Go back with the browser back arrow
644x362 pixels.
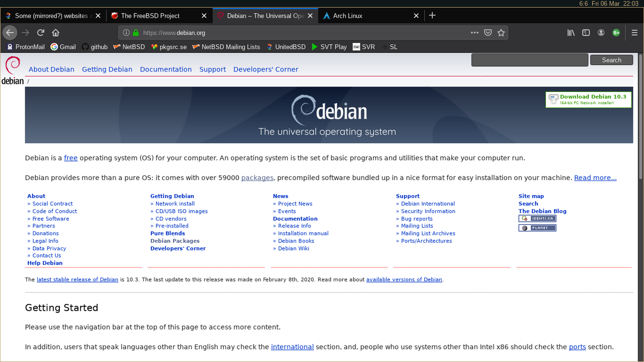(x=10, y=33)
